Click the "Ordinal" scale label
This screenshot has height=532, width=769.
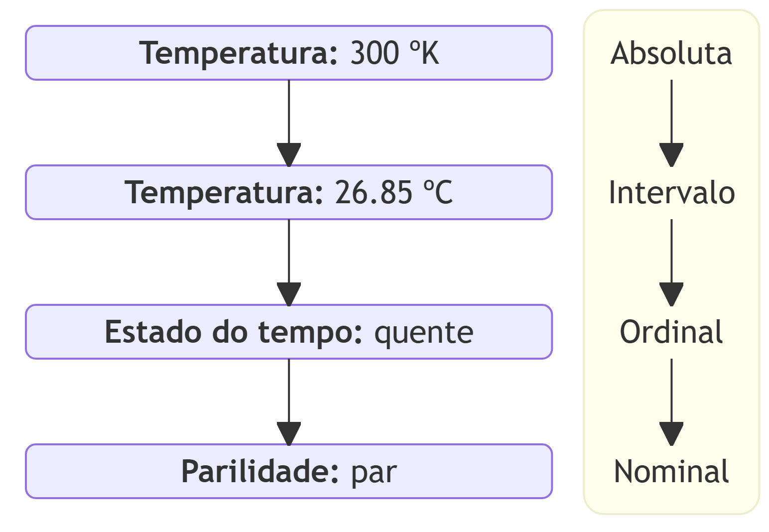pyautogui.click(x=671, y=332)
